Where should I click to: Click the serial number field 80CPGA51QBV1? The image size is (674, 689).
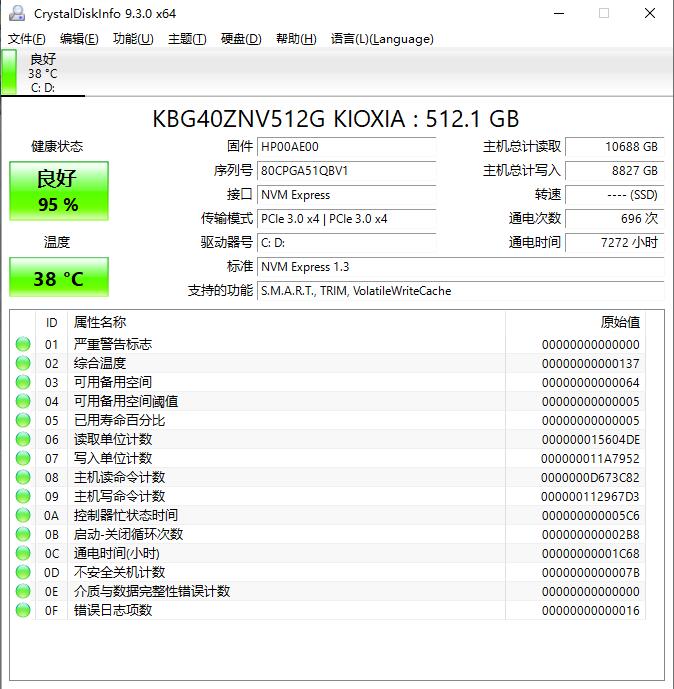pyautogui.click(x=346, y=170)
